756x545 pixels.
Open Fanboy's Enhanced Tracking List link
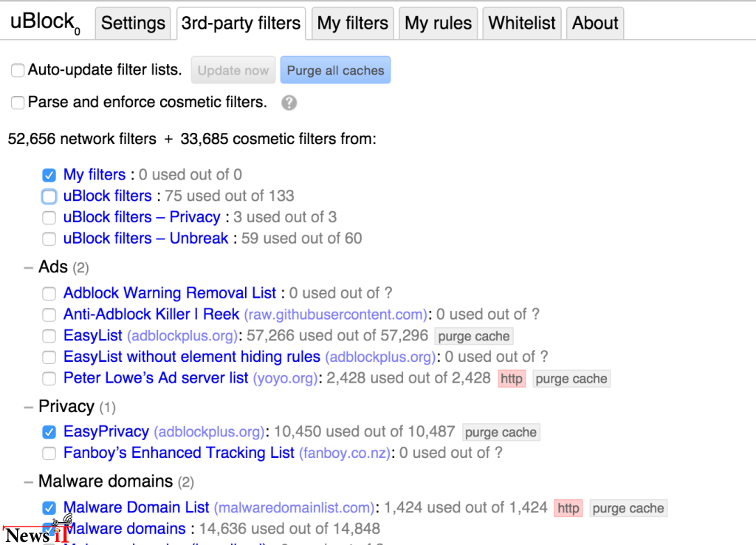179,453
